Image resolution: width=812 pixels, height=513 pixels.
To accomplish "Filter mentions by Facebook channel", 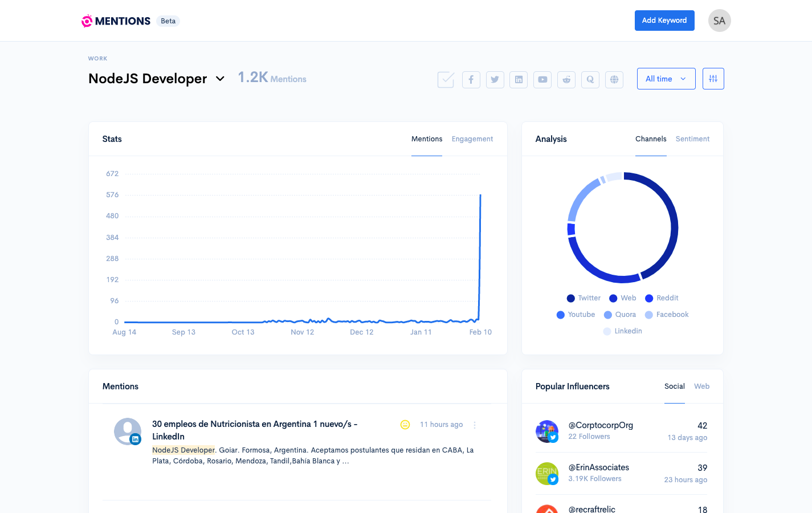I will click(x=471, y=79).
